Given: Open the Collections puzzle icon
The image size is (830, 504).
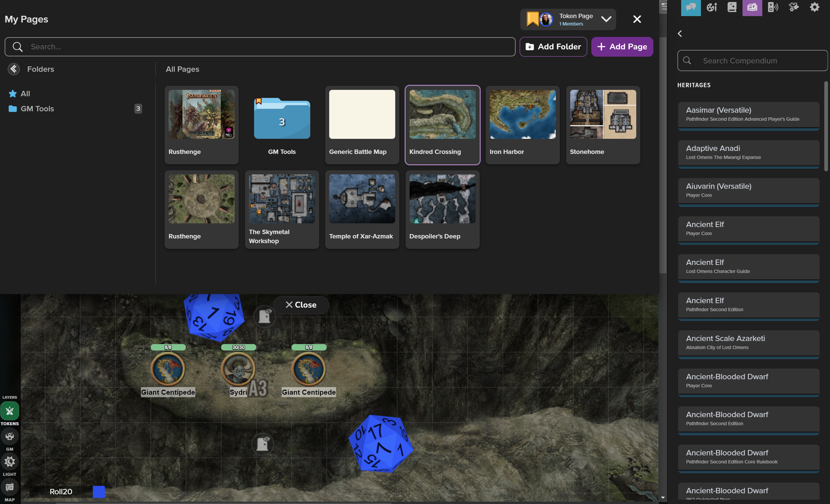Looking at the screenshot, I should (x=793, y=7).
